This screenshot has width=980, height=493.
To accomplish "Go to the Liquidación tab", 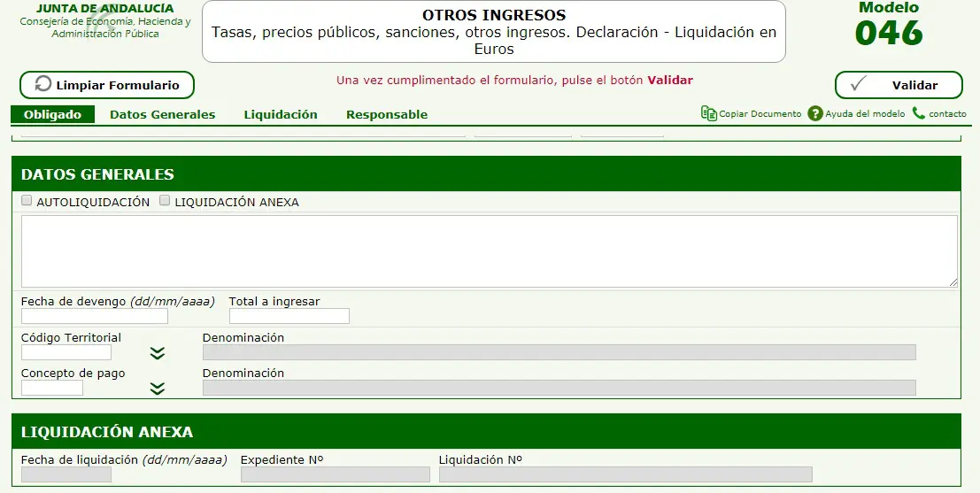I will pos(281,114).
